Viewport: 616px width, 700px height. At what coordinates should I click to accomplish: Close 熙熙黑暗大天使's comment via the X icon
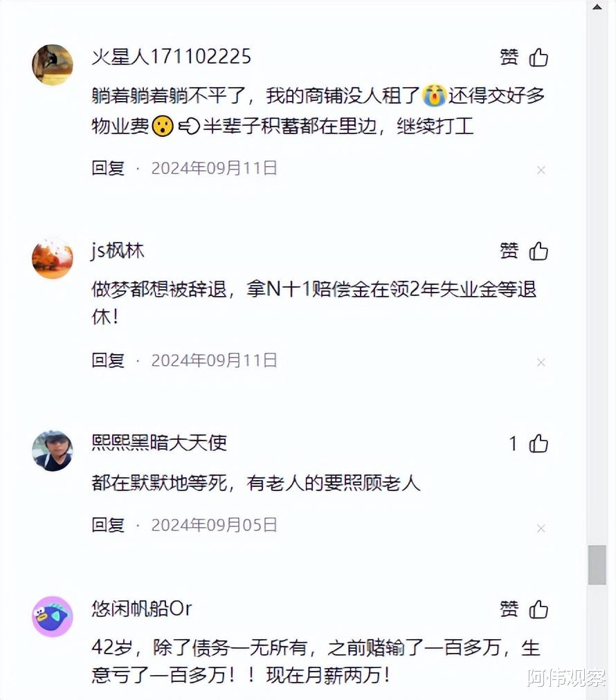pos(541,528)
